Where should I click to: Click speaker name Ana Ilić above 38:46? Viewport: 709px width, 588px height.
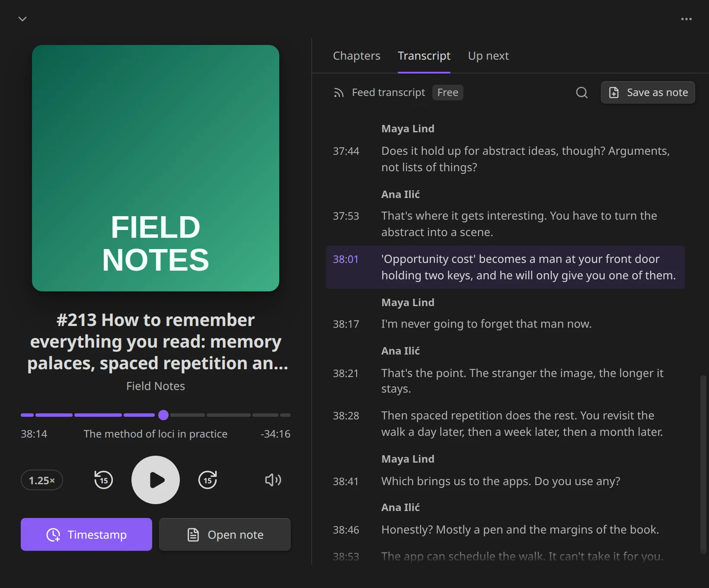[x=400, y=508]
